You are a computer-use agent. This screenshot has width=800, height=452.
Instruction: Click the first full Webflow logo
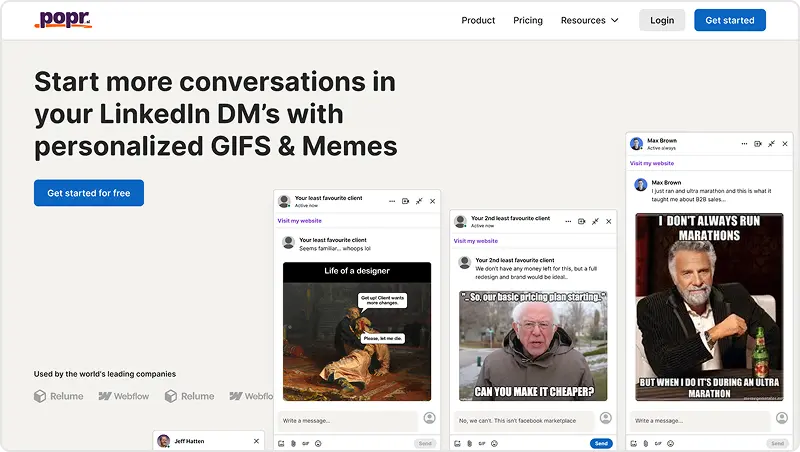(124, 396)
